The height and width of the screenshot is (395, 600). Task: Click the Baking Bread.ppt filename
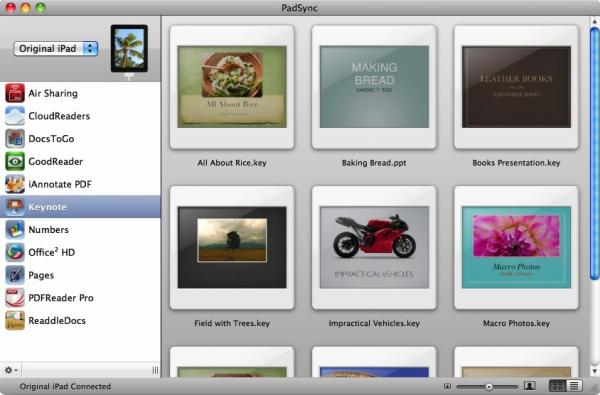374,163
